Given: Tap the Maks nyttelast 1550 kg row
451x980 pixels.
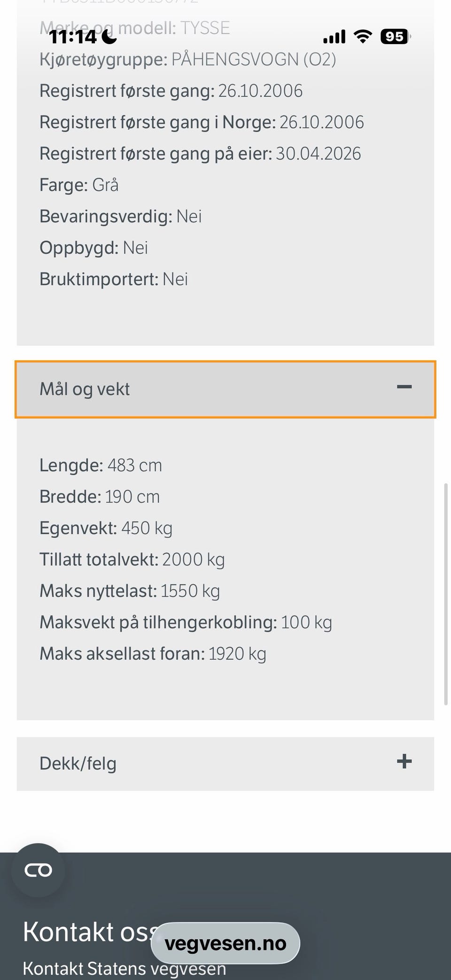Looking at the screenshot, I should pos(130,591).
